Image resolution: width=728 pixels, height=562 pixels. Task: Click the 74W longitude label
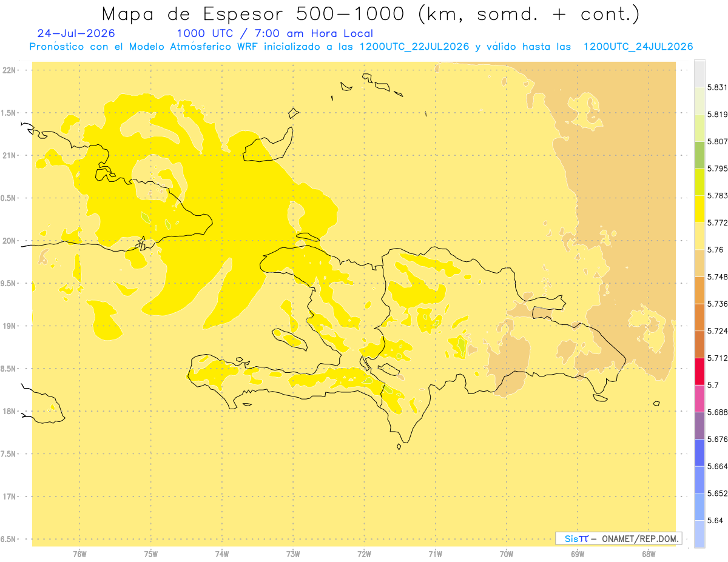(221, 554)
